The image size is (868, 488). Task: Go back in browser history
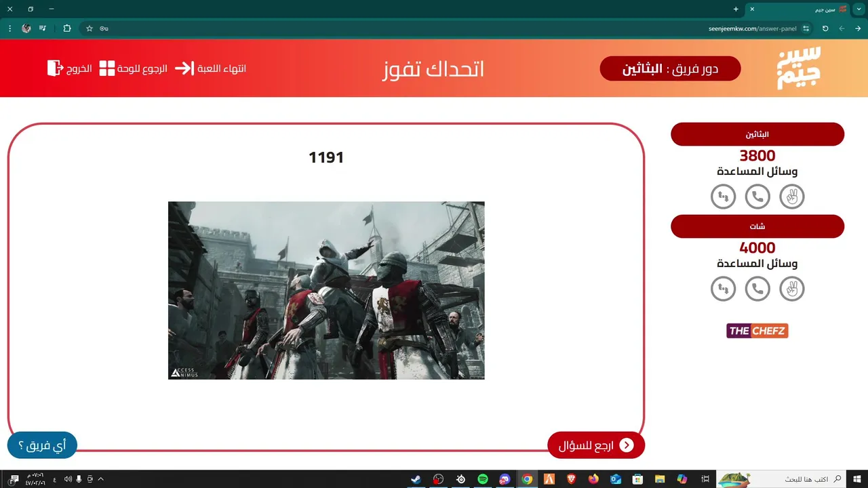tap(858, 28)
